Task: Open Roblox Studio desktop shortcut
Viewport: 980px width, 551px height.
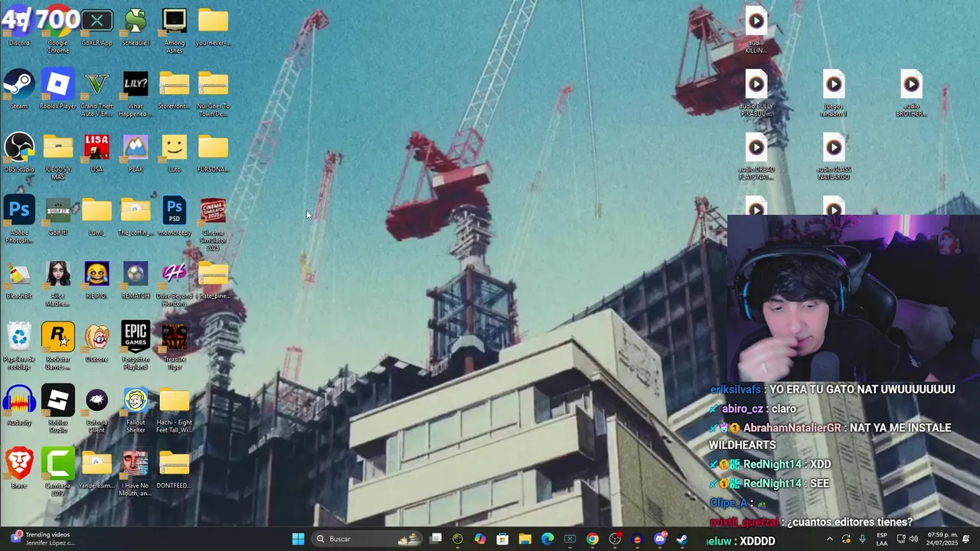Action: [58, 409]
